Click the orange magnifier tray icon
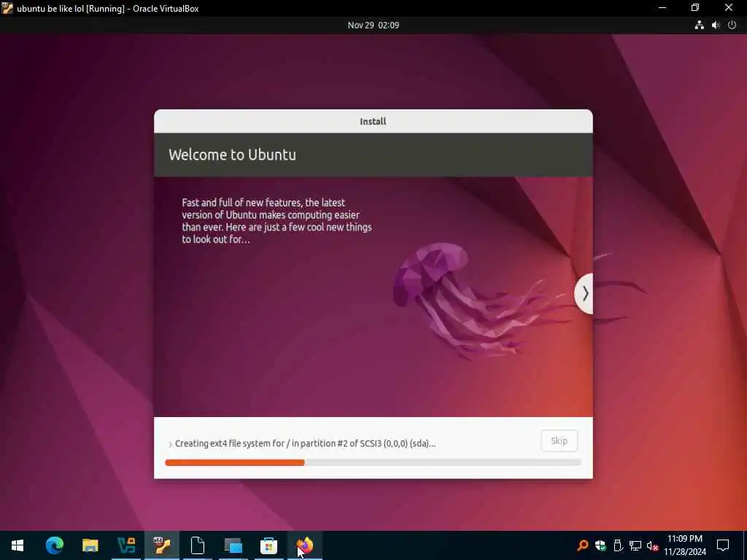Image resolution: width=747 pixels, height=560 pixels. 582,545
